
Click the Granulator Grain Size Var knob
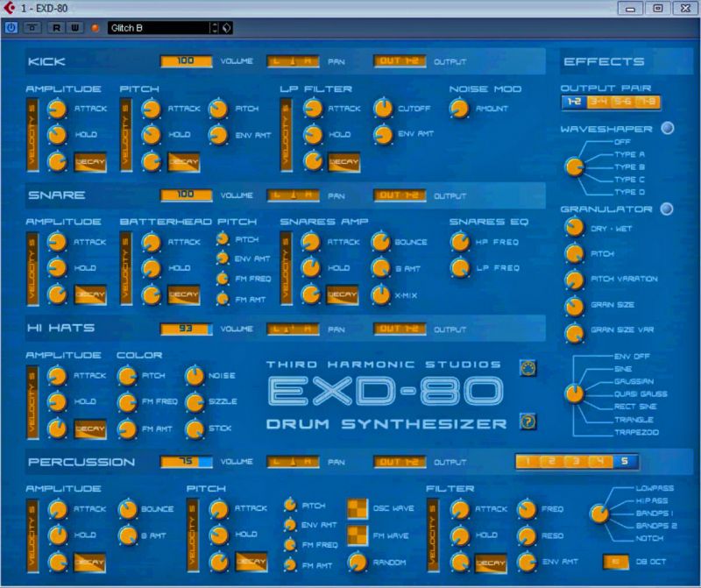pyautogui.click(x=575, y=333)
